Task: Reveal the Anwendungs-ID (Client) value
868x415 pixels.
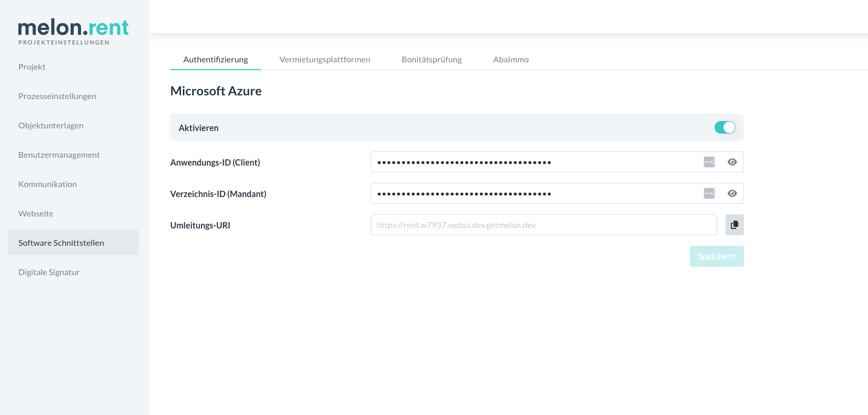Action: pyautogui.click(x=732, y=162)
